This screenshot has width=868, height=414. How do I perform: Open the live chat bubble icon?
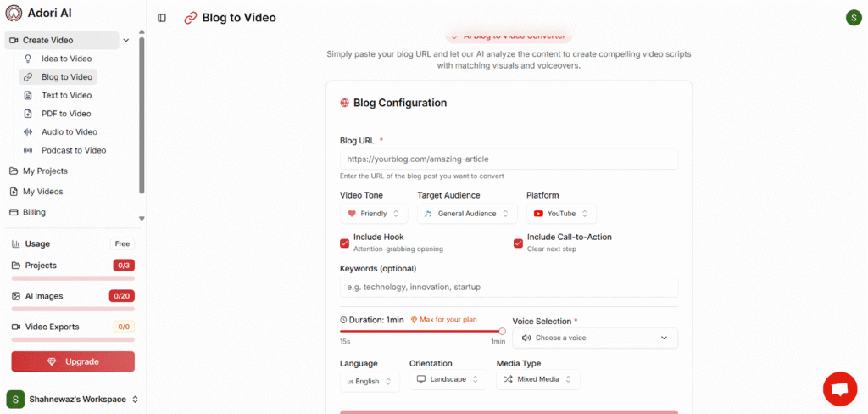[840, 389]
